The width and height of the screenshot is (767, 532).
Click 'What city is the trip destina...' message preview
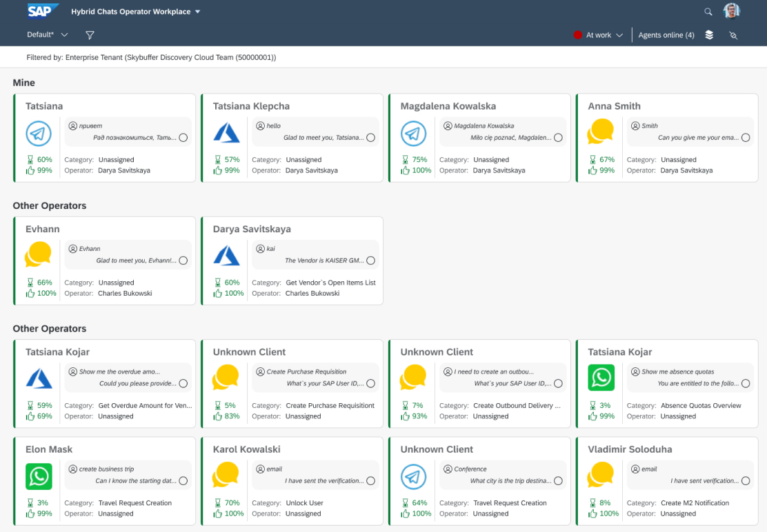(510, 481)
